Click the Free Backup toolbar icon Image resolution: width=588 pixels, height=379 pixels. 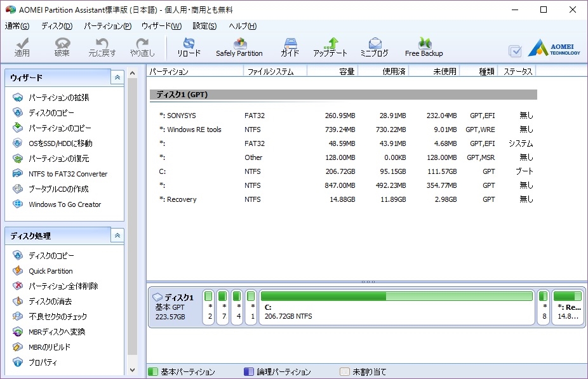click(424, 47)
